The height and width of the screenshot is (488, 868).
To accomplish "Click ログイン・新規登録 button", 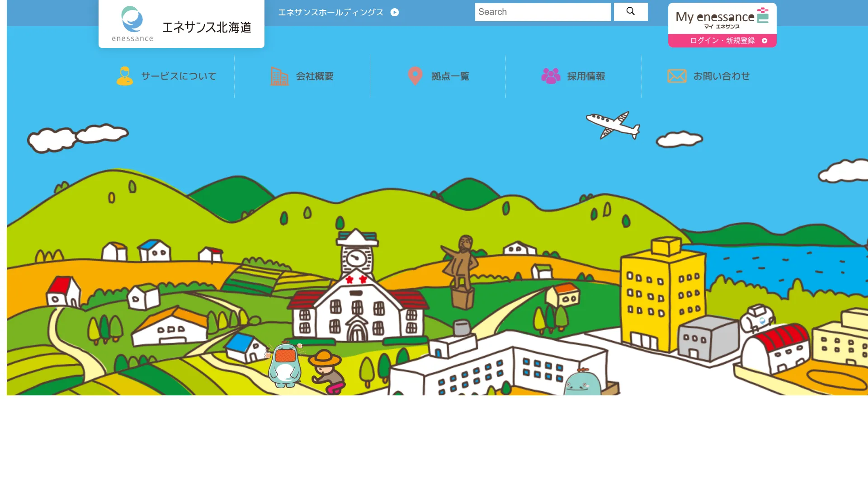I will pyautogui.click(x=722, y=41).
